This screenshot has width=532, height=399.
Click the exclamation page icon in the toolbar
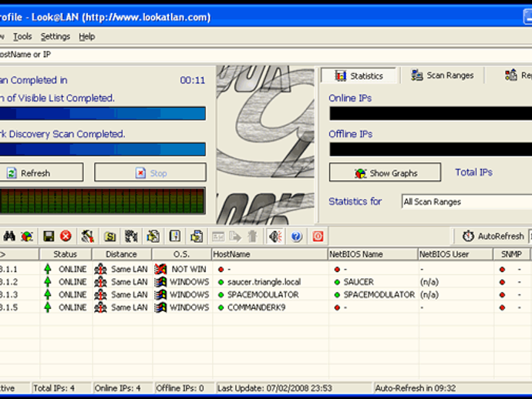click(175, 236)
